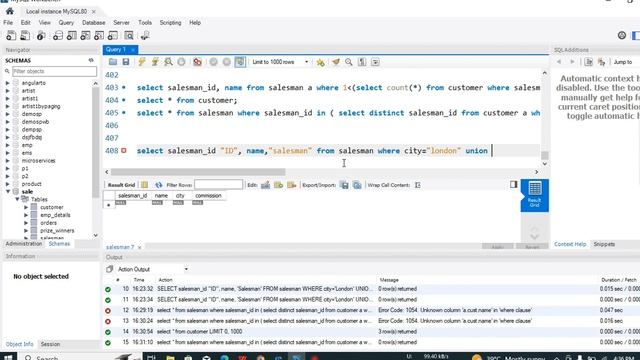The image size is (640, 360).
Task: Open the Limit to 1000 rows dropdown
Action: pyautogui.click(x=280, y=62)
